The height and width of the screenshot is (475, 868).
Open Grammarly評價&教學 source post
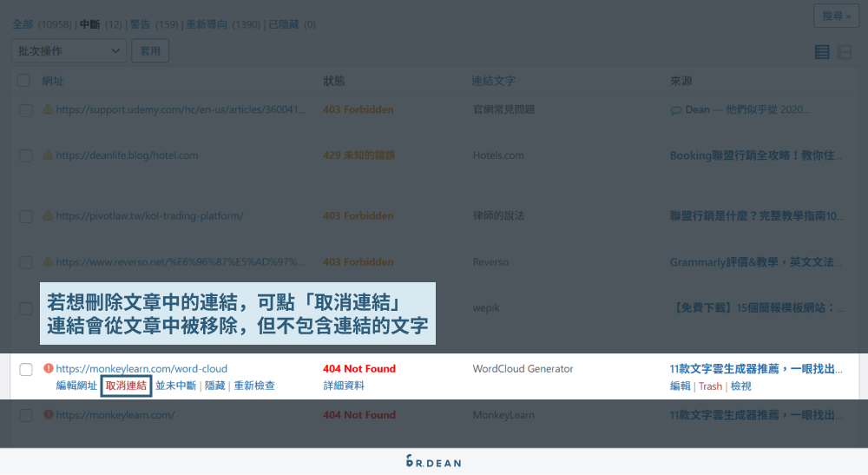point(756,261)
